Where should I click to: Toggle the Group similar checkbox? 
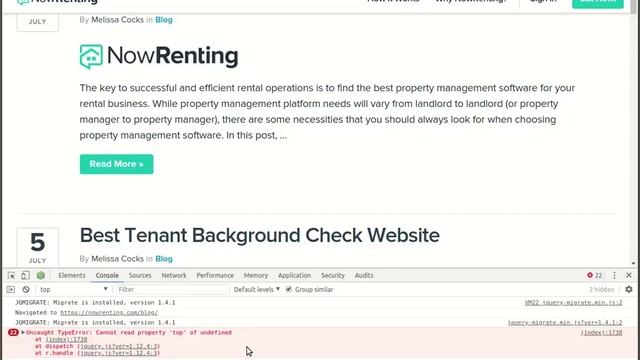click(x=289, y=289)
